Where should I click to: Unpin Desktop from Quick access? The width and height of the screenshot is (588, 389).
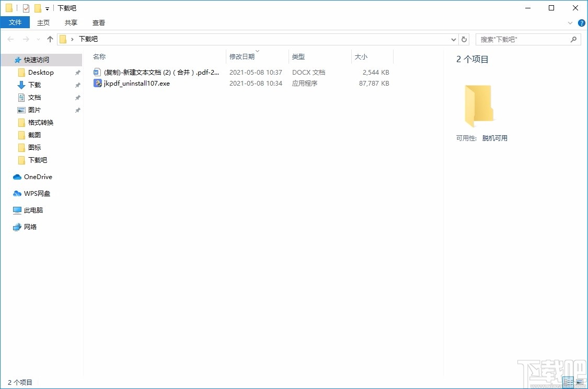tap(78, 72)
